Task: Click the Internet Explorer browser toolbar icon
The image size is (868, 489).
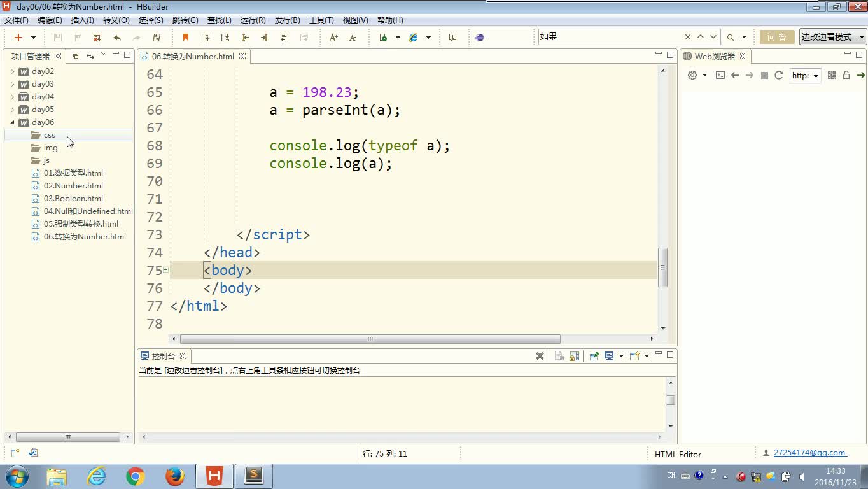Action: coord(414,38)
